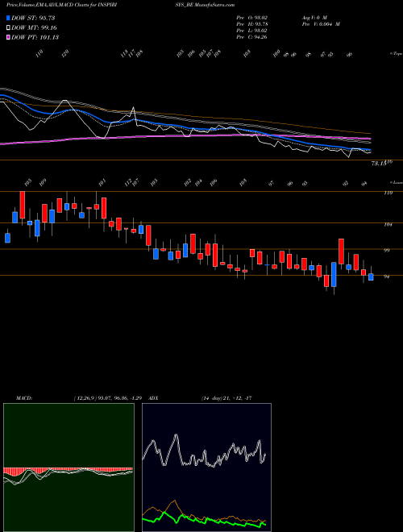Select the 'DOW ST: 95.73' legend text
Viewport: 403px width, 532px height.
[x=33, y=18]
